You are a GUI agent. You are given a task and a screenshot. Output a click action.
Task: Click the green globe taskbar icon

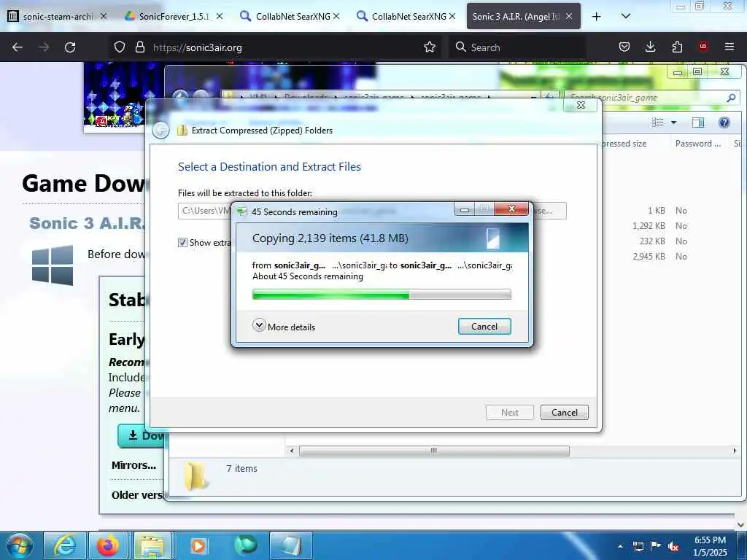click(x=246, y=545)
